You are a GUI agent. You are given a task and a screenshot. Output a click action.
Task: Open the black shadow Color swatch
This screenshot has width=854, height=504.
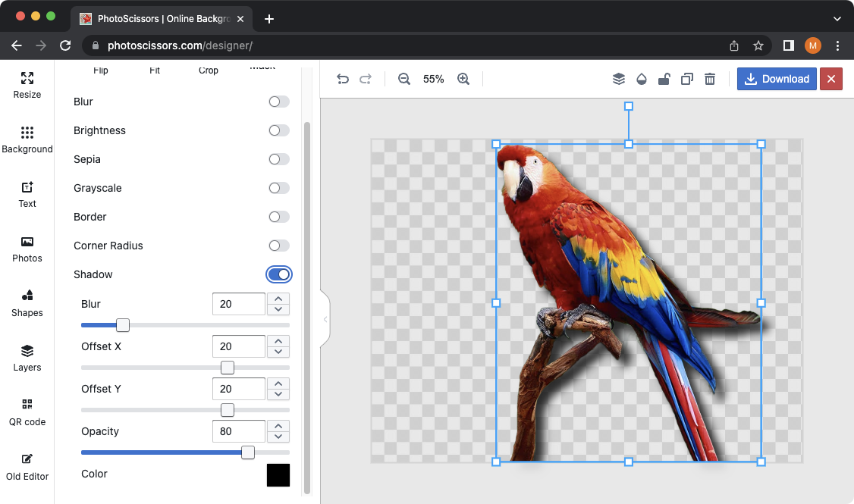point(278,475)
